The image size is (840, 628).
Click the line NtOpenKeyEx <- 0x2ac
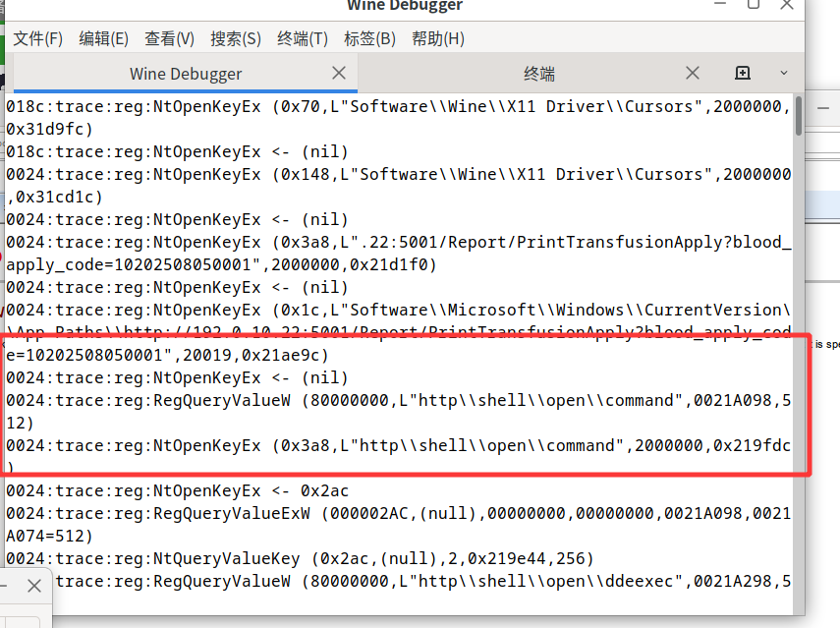click(177, 490)
